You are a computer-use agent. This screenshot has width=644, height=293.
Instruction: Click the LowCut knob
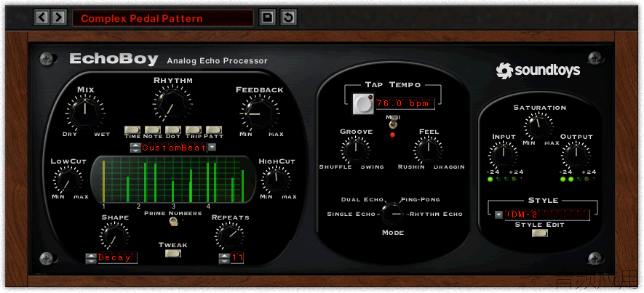click(68, 180)
